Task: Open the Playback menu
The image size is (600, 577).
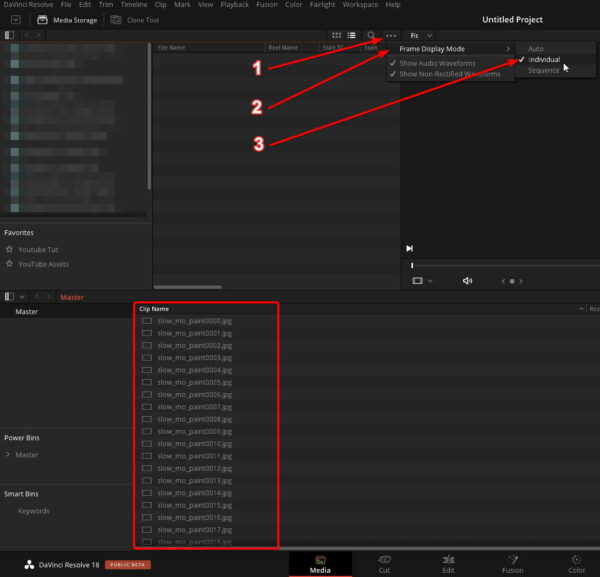Action: point(235,5)
